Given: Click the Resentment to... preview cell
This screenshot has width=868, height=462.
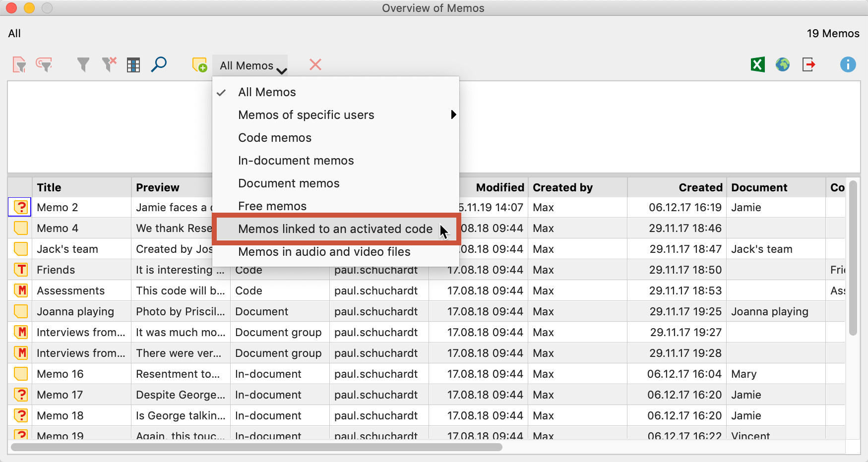Looking at the screenshot, I should point(181,374).
